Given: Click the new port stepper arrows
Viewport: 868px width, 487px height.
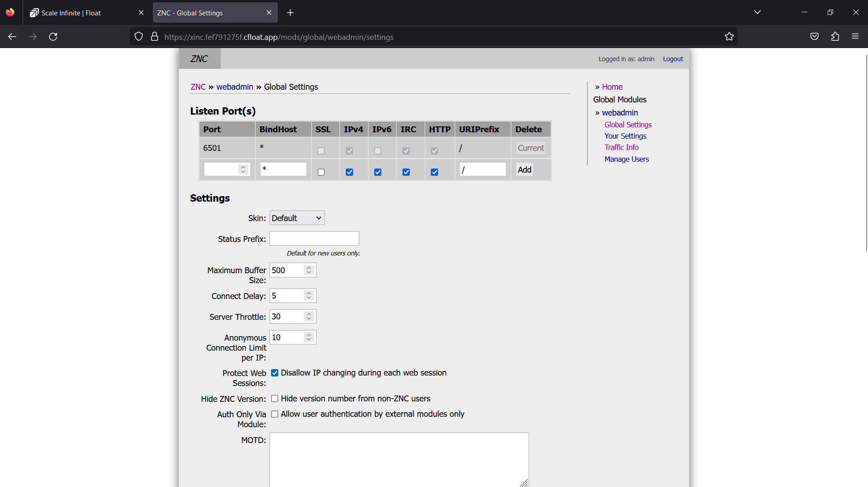Looking at the screenshot, I should point(243,169).
